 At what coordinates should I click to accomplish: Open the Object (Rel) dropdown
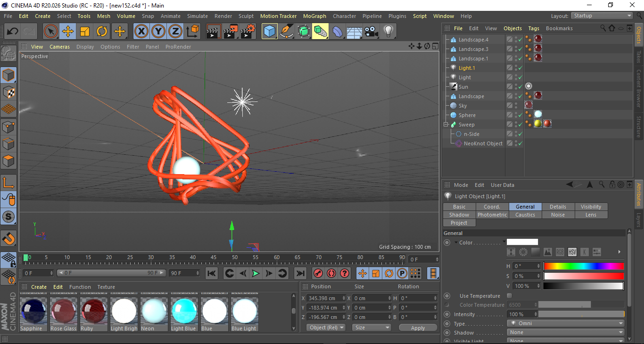(326, 327)
